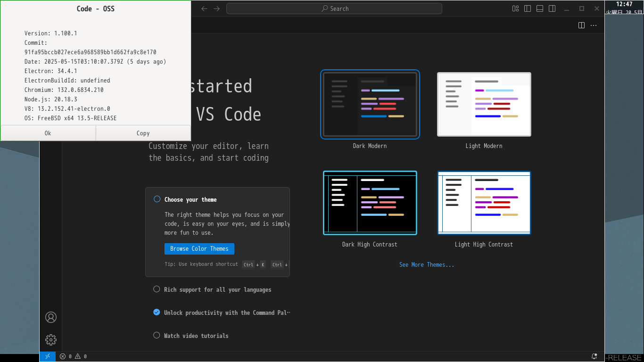
Task: Open the errors and warnings status indicator
Action: tap(73, 356)
